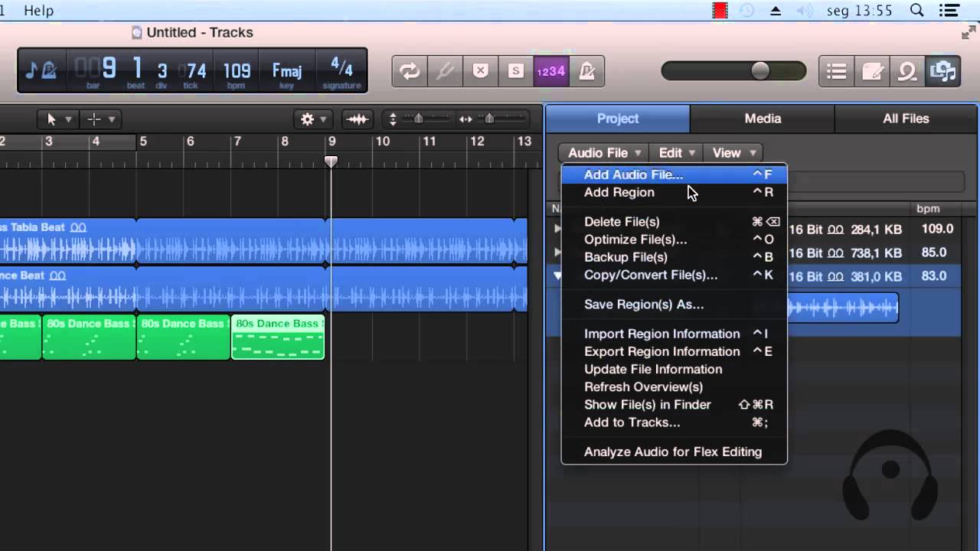Click bar 5 on the ruler
This screenshot has width=980, height=551.
[142, 141]
